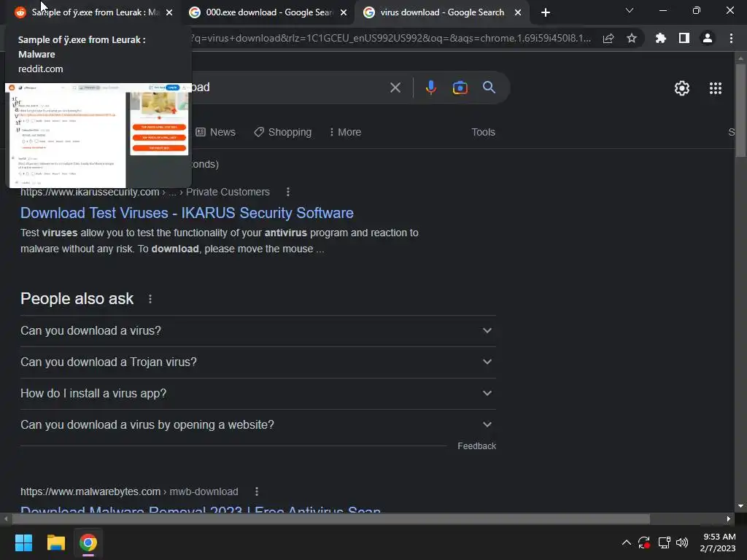
Task: Open network status tray icon
Action: tap(664, 542)
